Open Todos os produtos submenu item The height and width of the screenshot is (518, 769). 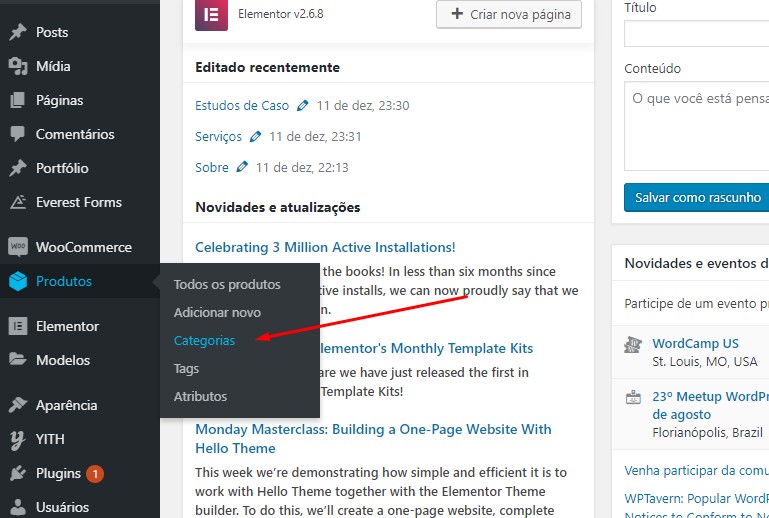(227, 285)
